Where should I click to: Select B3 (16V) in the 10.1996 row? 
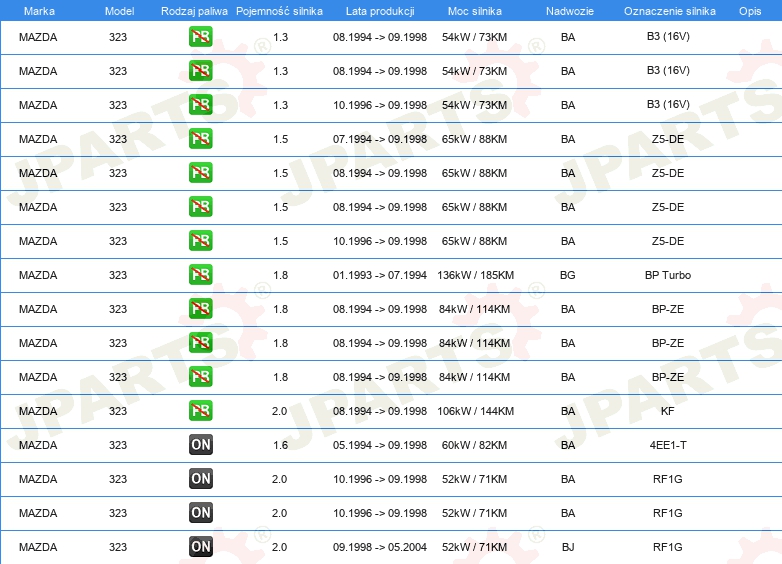pos(668,104)
